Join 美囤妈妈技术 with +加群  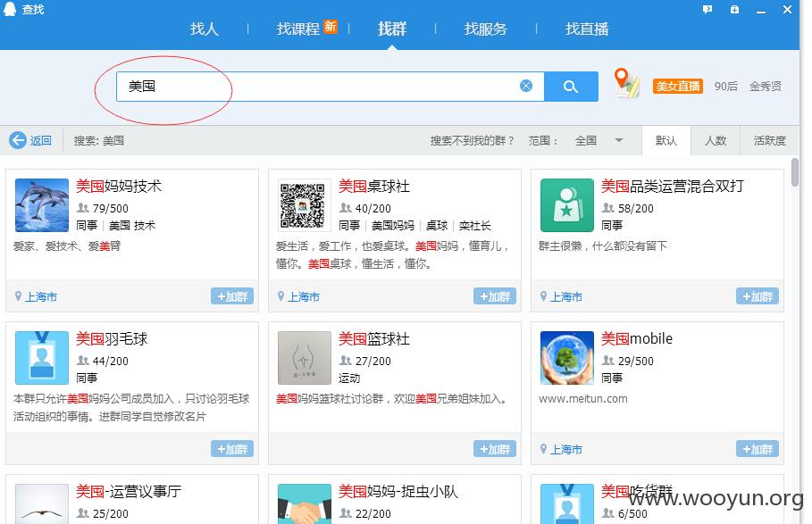pos(232,296)
